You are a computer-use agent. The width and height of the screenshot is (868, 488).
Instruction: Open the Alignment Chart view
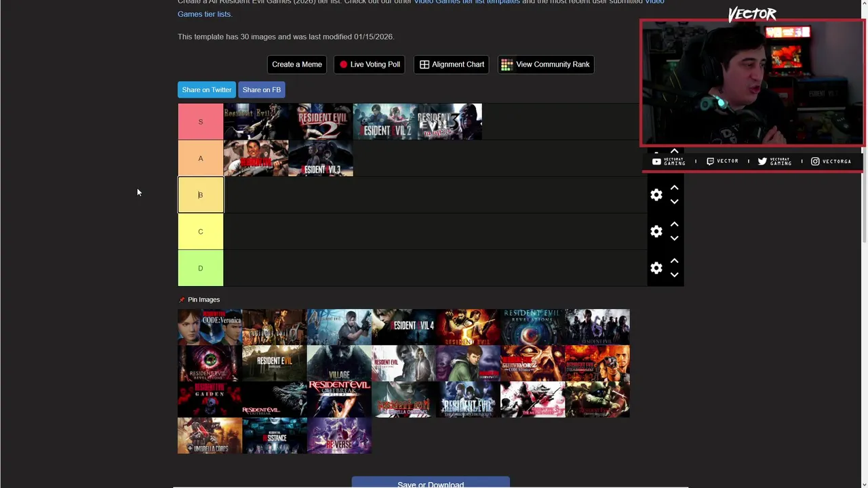click(452, 64)
